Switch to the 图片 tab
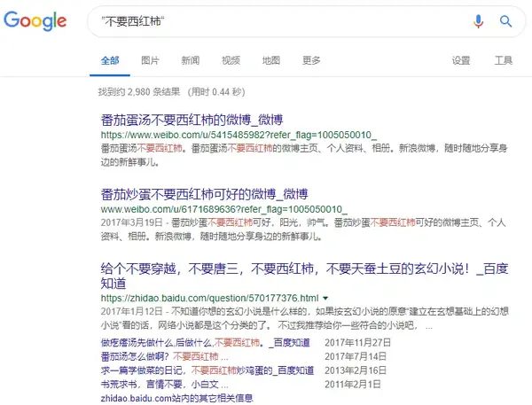Viewport: 532px width, 405px height. click(x=150, y=60)
